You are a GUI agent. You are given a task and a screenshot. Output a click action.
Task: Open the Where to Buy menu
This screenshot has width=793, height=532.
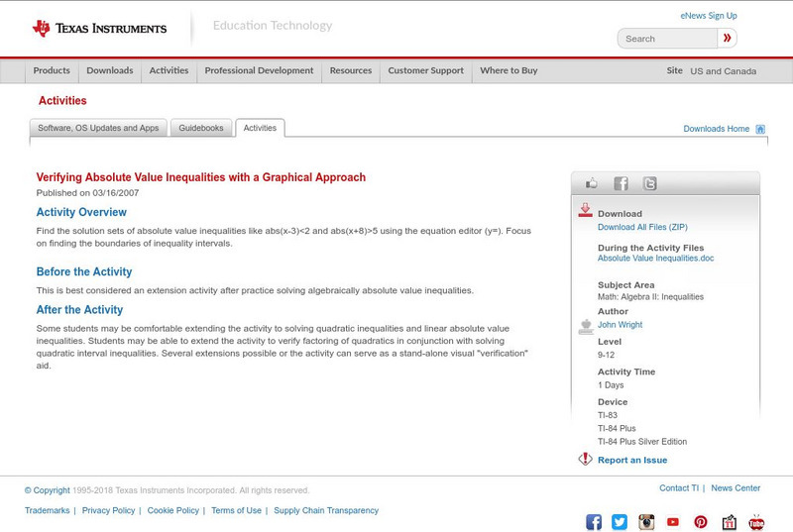point(509,70)
